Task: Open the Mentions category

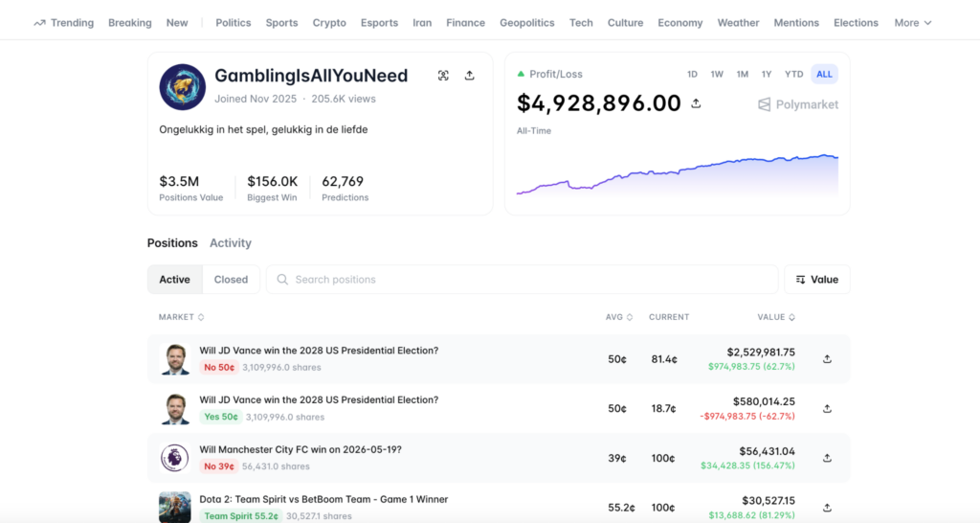Action: (796, 23)
